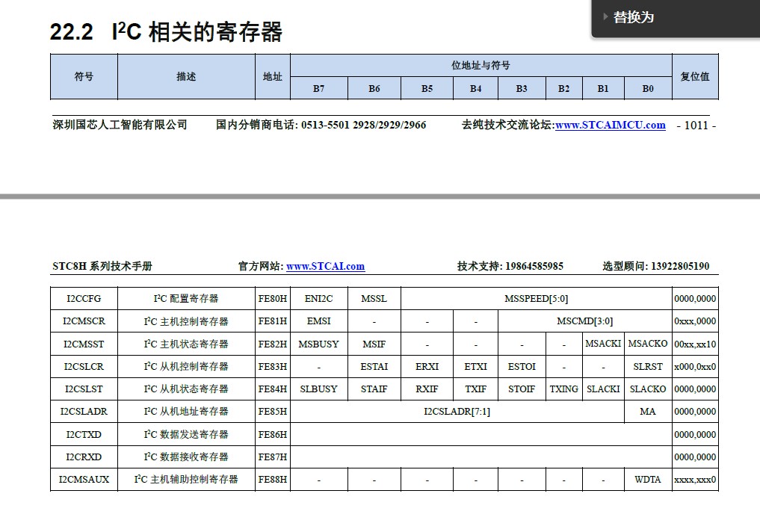
Task: Click the FE80H address cell
Action: tap(273, 298)
